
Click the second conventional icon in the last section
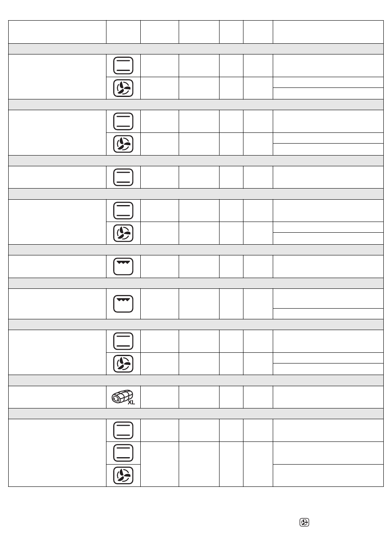123,453
